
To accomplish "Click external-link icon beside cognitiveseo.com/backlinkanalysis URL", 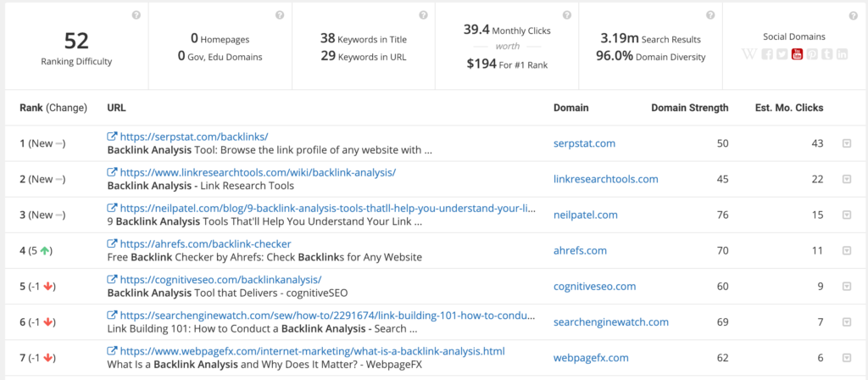I will point(112,280).
